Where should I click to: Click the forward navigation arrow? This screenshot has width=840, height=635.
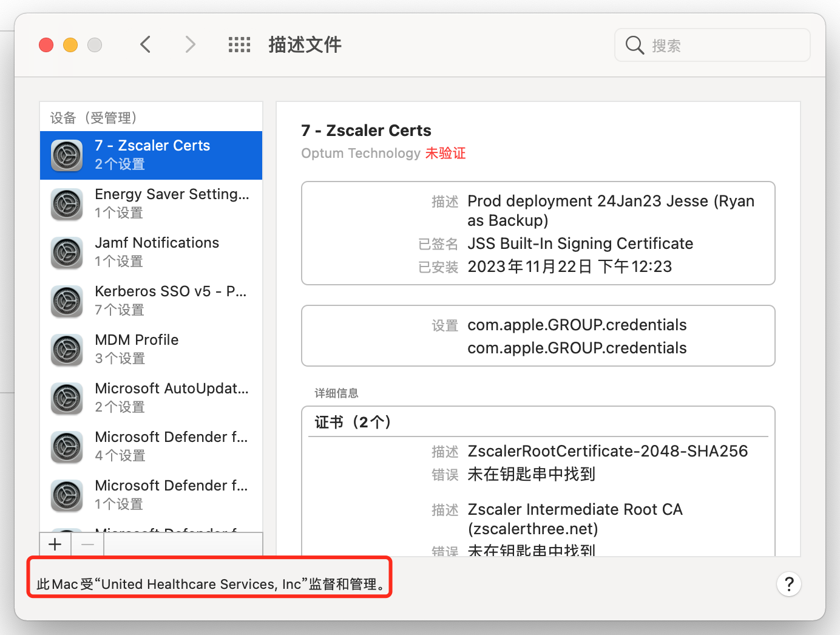pyautogui.click(x=190, y=44)
